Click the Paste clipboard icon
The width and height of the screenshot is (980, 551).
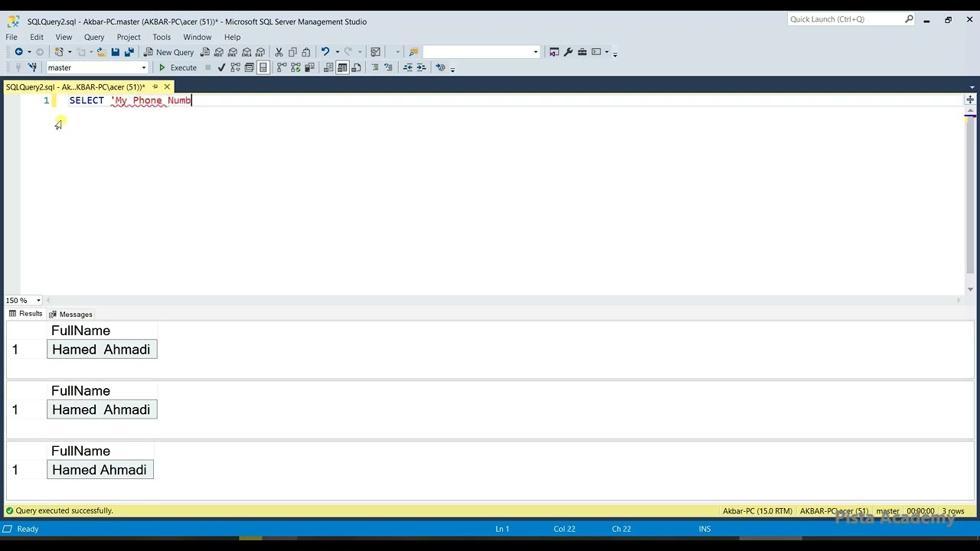pos(306,52)
